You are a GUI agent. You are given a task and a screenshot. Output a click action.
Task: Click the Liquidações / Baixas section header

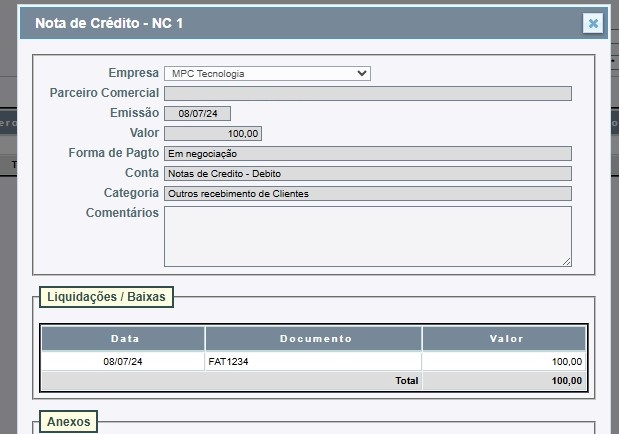(105, 296)
